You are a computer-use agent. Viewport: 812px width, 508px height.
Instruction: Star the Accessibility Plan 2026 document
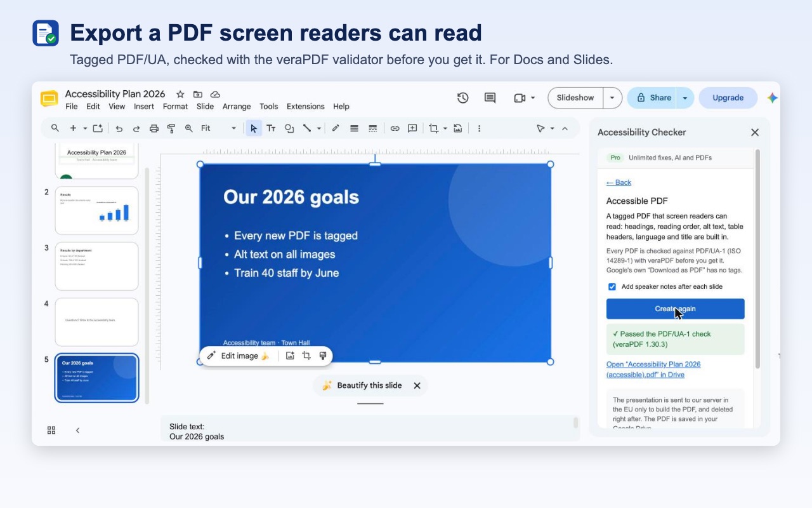click(180, 94)
